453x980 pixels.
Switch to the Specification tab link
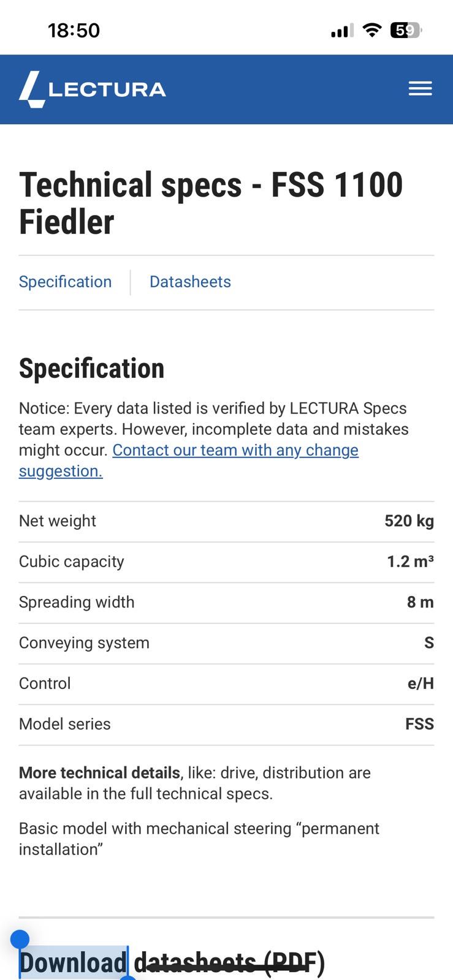click(65, 282)
